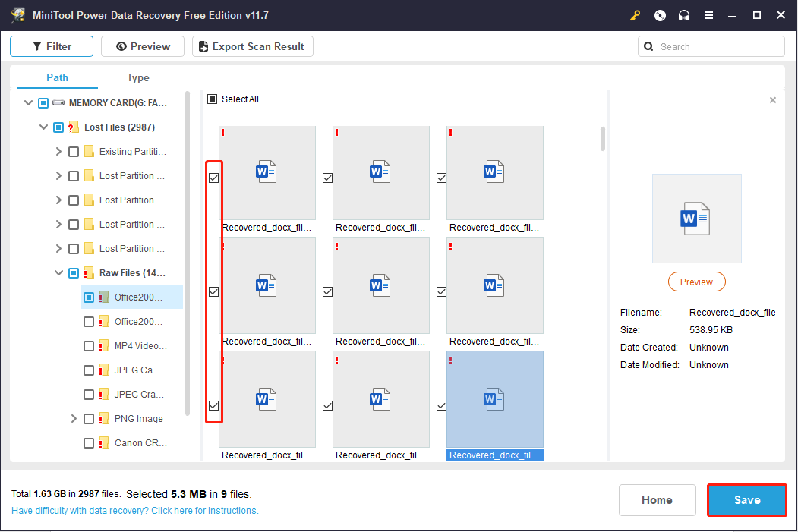This screenshot has height=532, width=798.
Task: Toggle the Select All checkbox
Action: pos(213,99)
